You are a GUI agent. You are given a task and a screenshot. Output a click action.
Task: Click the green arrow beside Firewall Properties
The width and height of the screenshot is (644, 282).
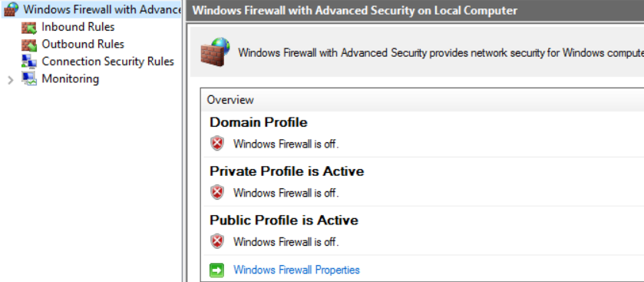click(217, 270)
